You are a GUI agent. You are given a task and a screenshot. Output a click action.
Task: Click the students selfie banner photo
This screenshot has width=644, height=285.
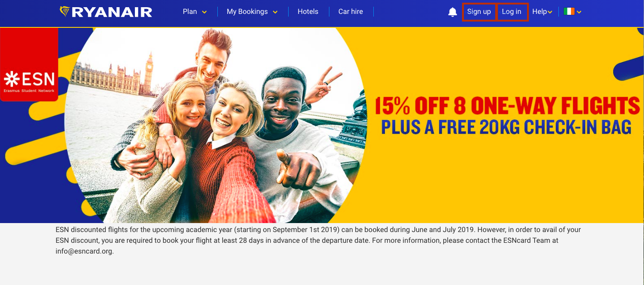[x=215, y=125]
